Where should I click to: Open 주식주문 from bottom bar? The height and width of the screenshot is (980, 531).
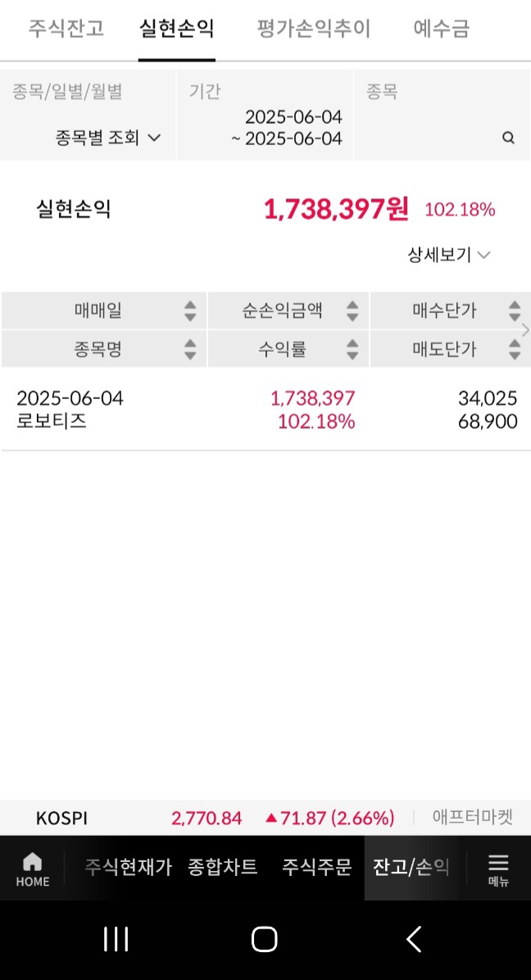pyautogui.click(x=317, y=867)
